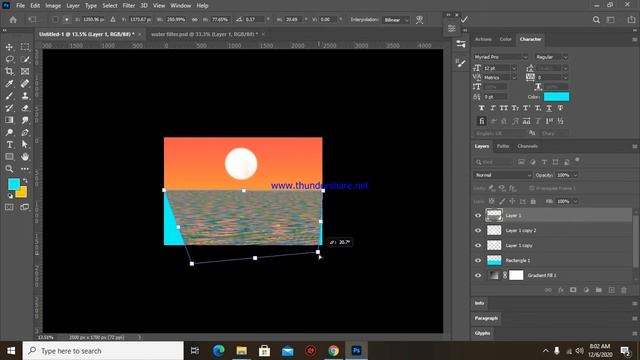Toggle the Underline text style button
640x360 pixels.
pos(549,108)
